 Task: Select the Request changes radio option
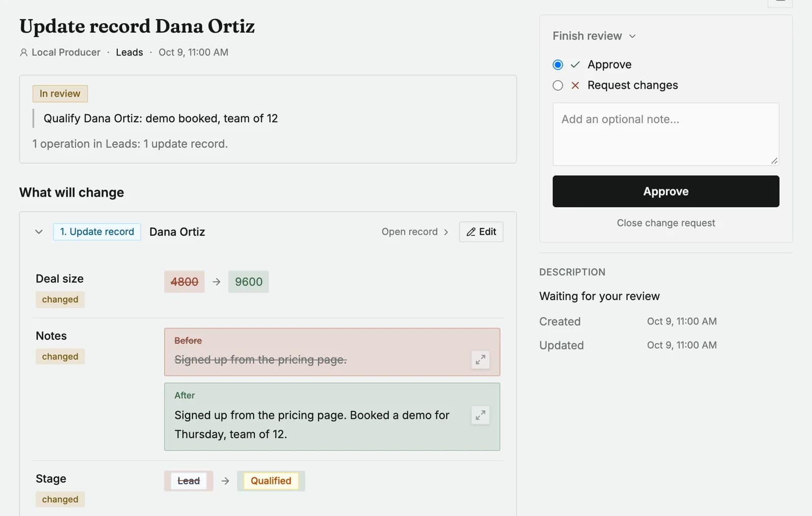(x=558, y=85)
